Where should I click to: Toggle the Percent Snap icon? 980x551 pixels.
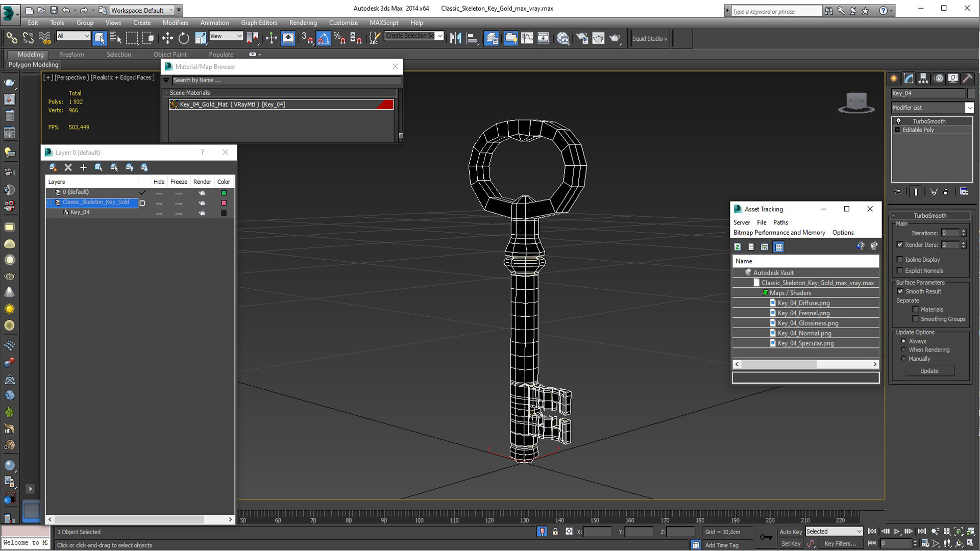pos(339,38)
